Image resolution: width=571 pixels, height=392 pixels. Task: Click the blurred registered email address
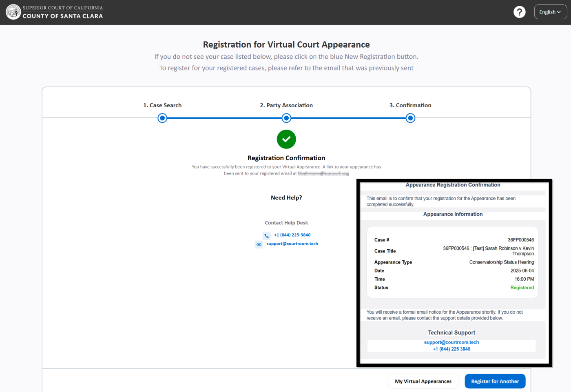[323, 173]
